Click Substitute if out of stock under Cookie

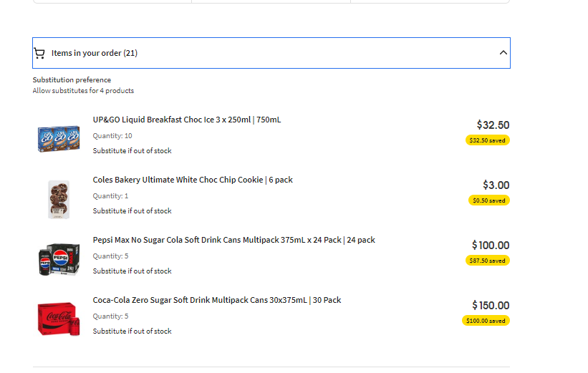click(132, 211)
